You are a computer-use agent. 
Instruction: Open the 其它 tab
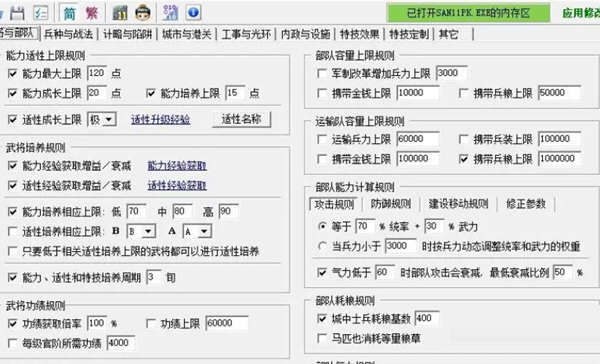pos(448,34)
